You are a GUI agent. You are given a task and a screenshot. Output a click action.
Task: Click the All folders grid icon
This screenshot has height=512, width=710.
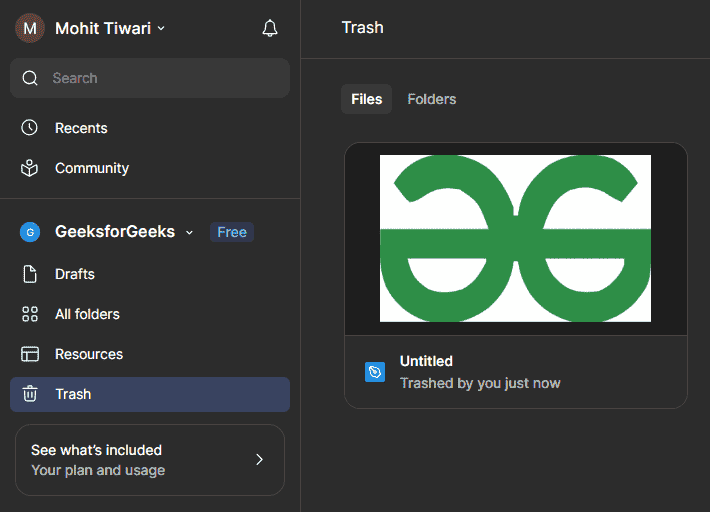(30, 314)
